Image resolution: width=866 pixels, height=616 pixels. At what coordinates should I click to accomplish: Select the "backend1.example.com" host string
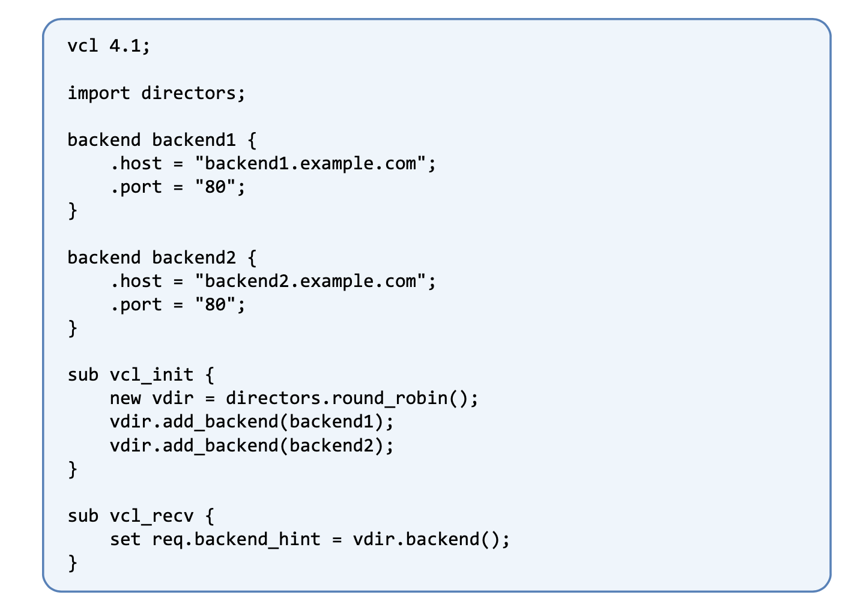coord(310,163)
